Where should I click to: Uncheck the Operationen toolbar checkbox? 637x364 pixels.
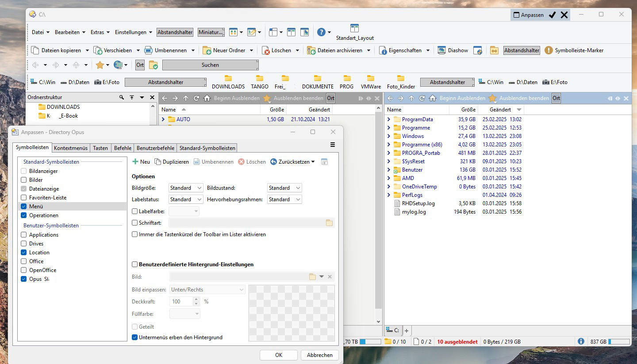[x=24, y=215]
